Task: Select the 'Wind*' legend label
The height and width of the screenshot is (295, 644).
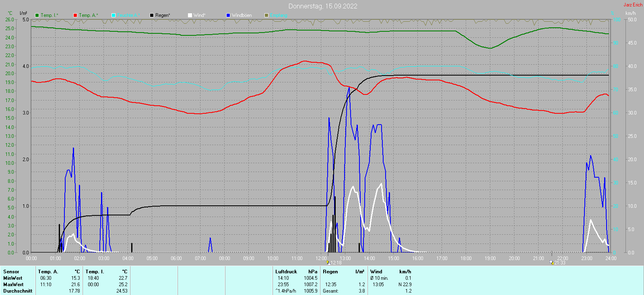Action: (x=200, y=15)
